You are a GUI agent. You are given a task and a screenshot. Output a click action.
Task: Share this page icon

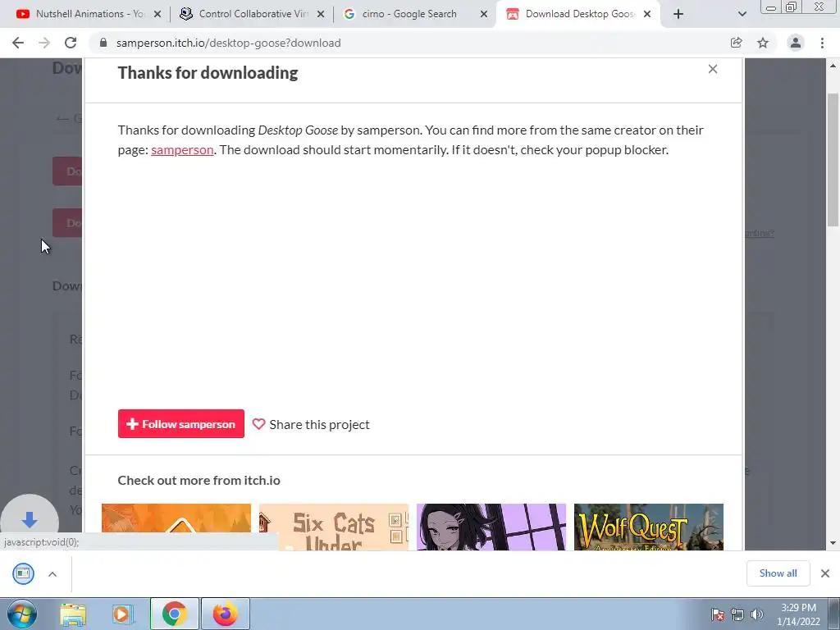click(x=736, y=43)
